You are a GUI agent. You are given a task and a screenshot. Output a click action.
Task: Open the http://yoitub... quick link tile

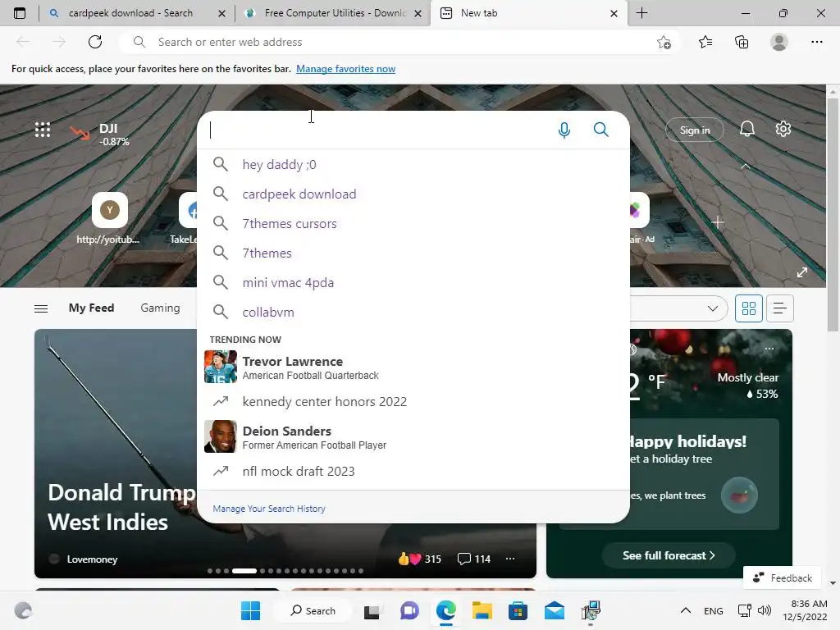pyautogui.click(x=109, y=218)
